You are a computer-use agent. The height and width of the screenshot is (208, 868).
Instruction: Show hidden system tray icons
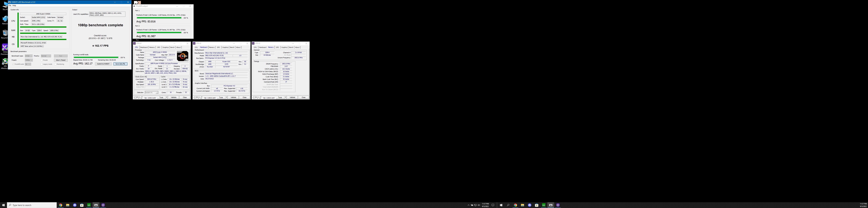(468, 205)
